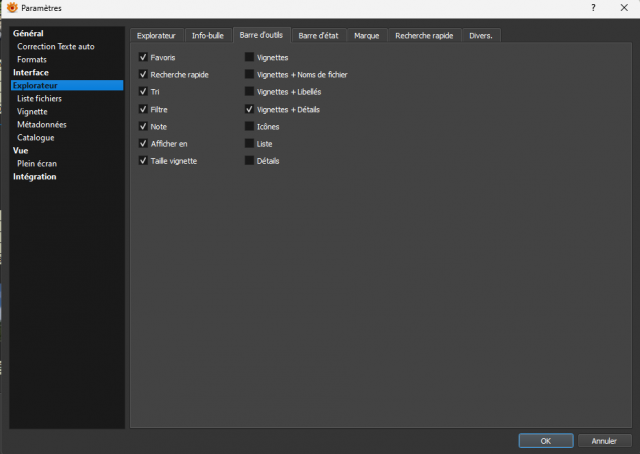640x454 pixels.
Task: Uncheck Vignettes + Détails option
Action: [249, 109]
